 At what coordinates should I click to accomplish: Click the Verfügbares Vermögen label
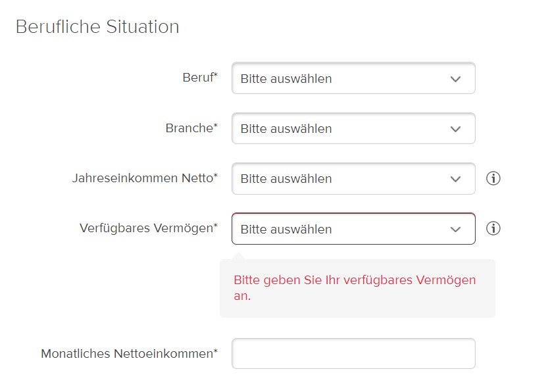point(149,228)
